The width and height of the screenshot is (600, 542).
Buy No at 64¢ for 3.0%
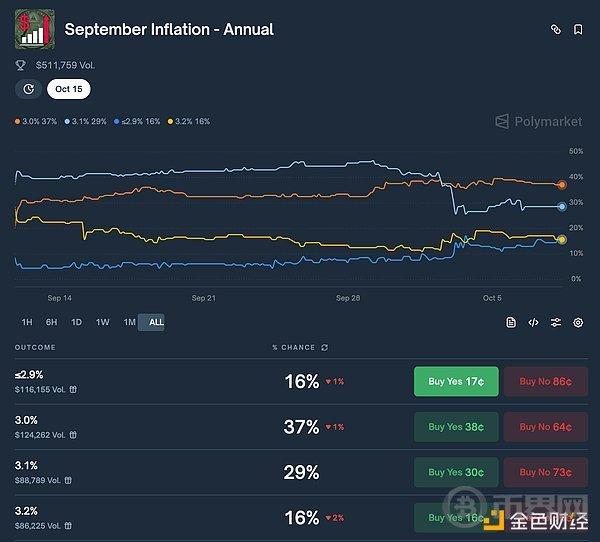coord(545,427)
